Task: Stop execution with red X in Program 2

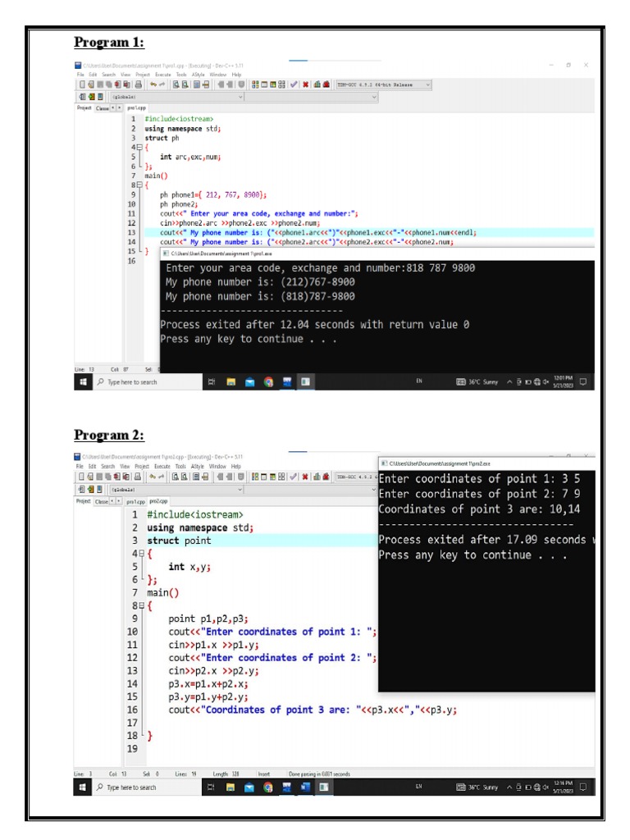Action: pos(305,477)
